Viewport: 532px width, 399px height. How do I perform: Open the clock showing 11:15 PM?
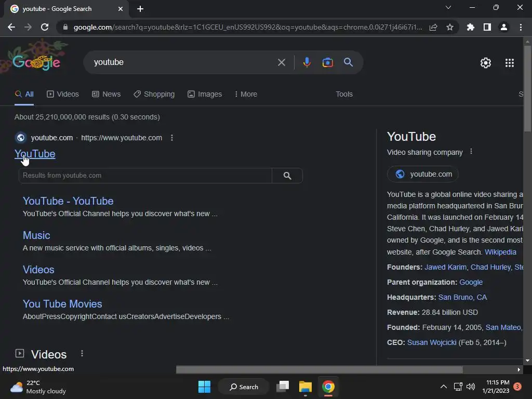(495, 387)
